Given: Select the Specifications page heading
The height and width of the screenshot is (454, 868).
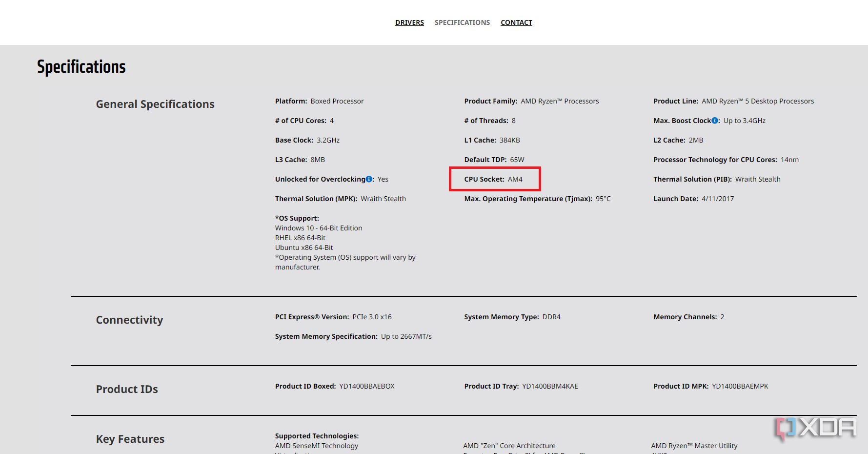Looking at the screenshot, I should pos(81,67).
